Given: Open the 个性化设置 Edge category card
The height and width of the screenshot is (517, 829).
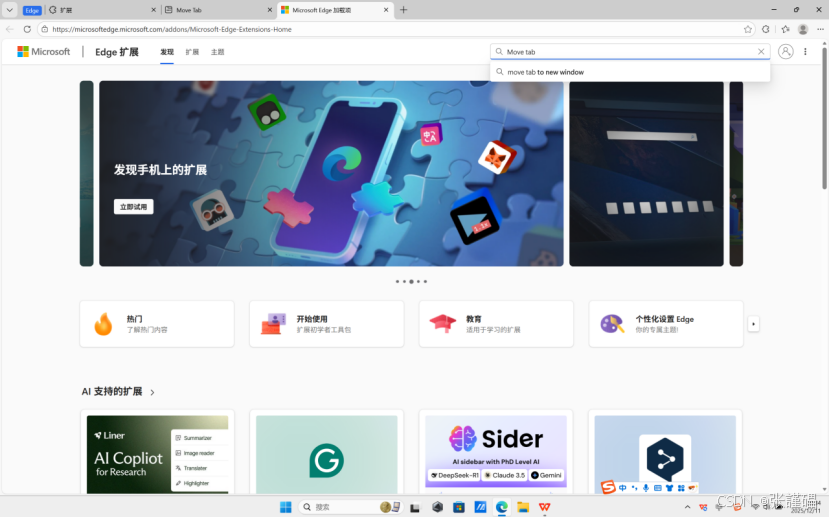Looking at the screenshot, I should pos(666,324).
